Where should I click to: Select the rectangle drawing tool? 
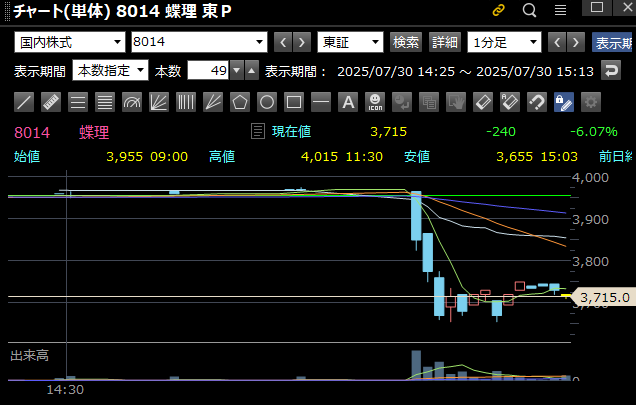(x=294, y=102)
